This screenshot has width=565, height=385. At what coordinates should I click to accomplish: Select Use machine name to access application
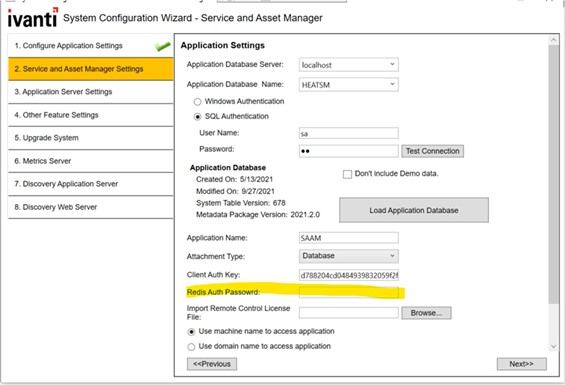[191, 332]
